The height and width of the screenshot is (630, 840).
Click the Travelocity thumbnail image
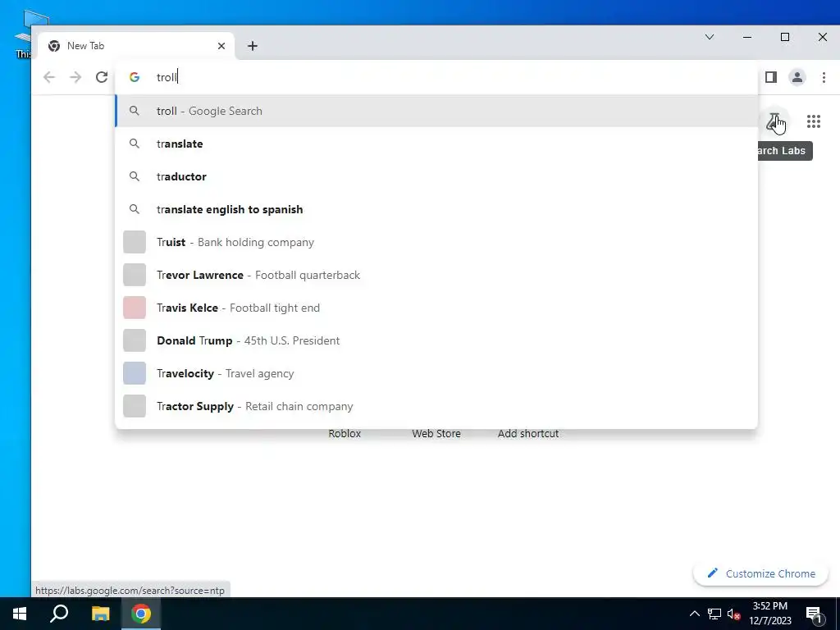[135, 373]
